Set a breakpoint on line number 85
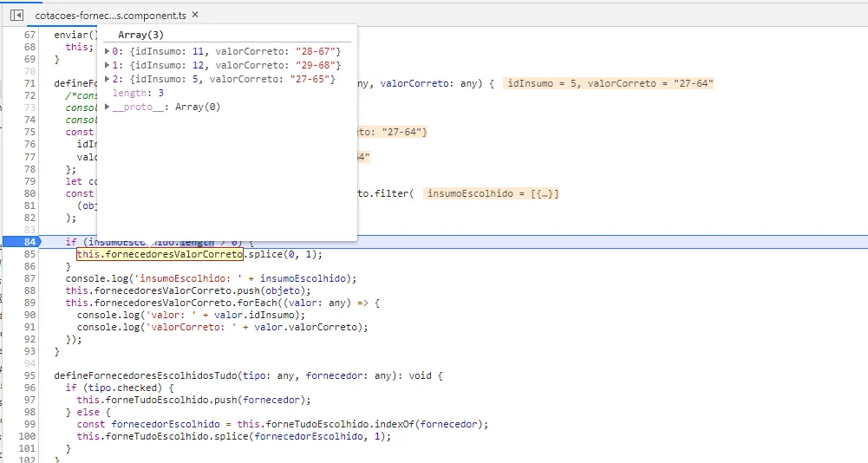Screen dimensions: 868x463 coord(29,254)
